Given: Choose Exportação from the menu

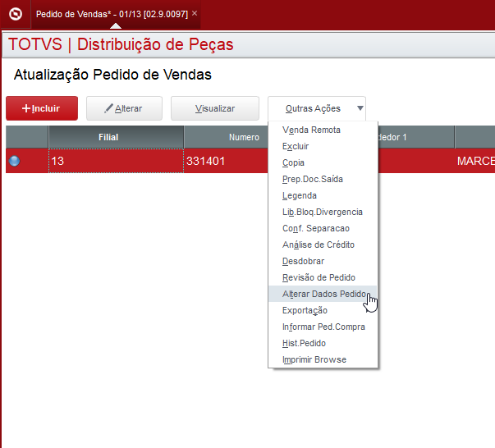Looking at the screenshot, I should pyautogui.click(x=323, y=310).
